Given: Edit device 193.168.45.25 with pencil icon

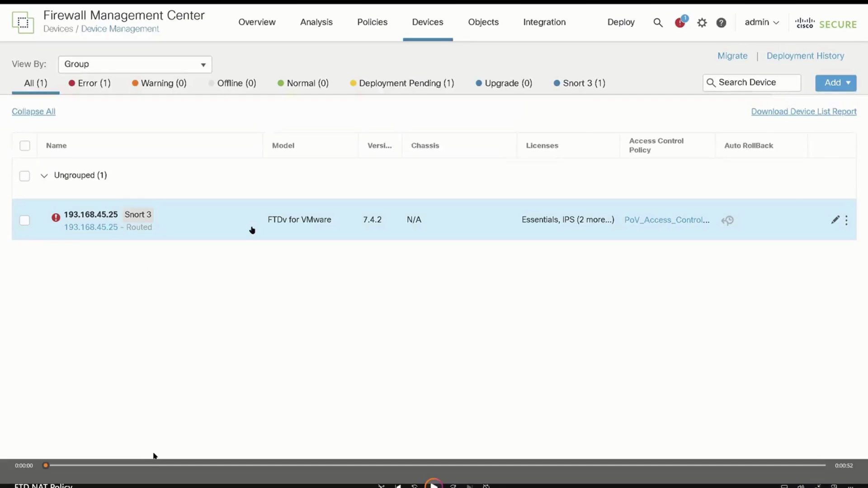Looking at the screenshot, I should tap(835, 220).
